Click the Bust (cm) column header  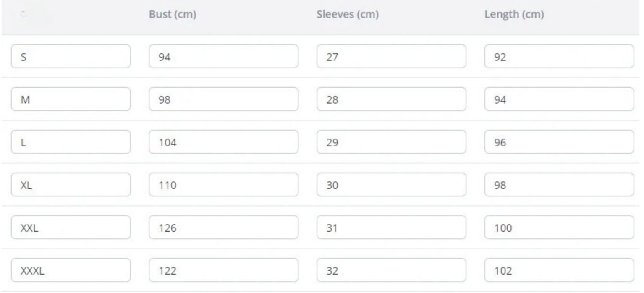pos(173,15)
